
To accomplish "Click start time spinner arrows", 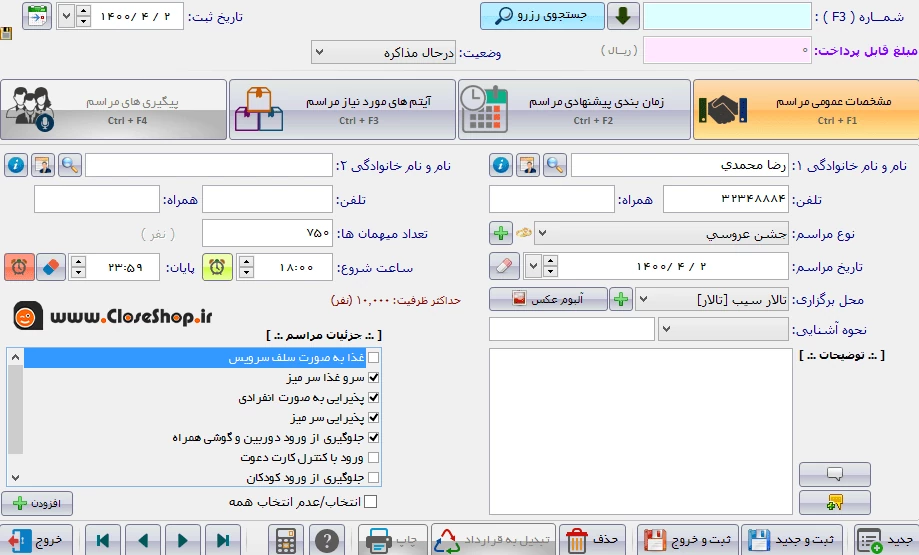I will pyautogui.click(x=247, y=267).
